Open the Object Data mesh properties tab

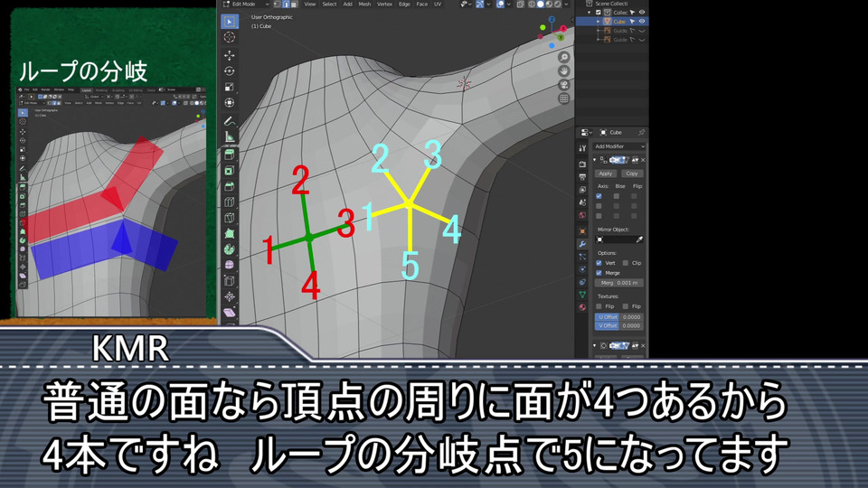(x=582, y=295)
